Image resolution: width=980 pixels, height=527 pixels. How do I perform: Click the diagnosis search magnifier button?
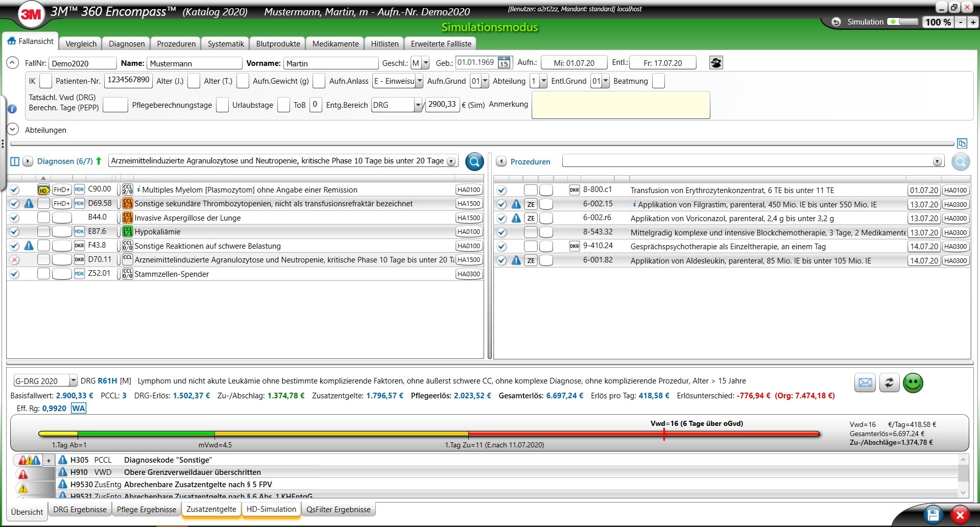[x=474, y=162]
